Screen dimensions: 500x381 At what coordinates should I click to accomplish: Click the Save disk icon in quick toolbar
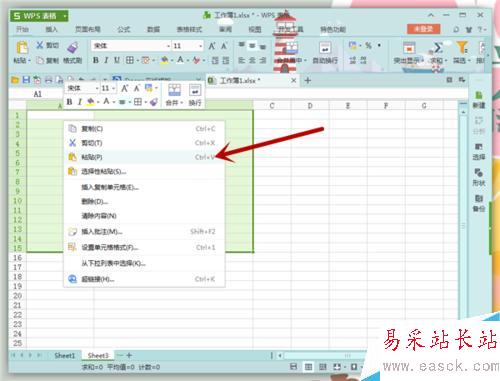pyautogui.click(x=26, y=80)
